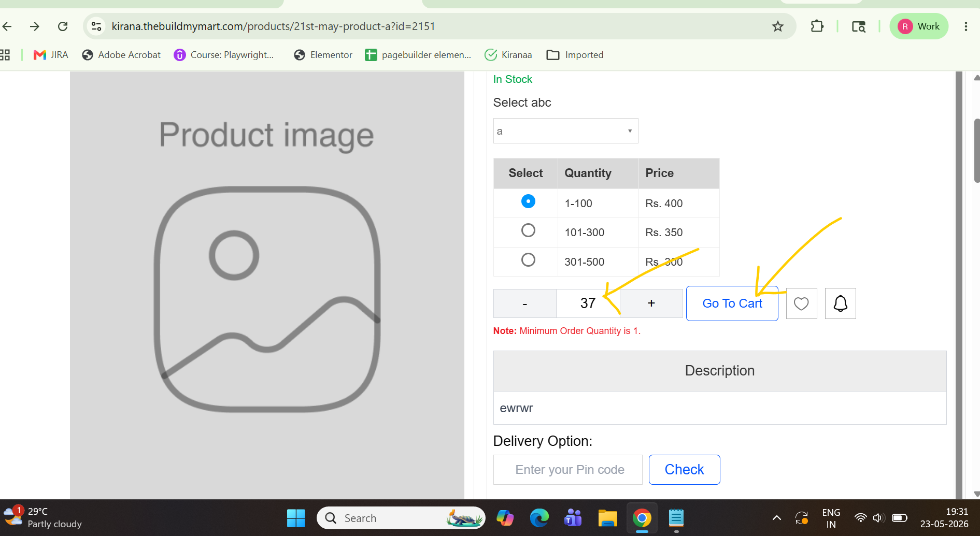980x536 pixels.
Task: Click the address bar URL
Action: coord(273,26)
